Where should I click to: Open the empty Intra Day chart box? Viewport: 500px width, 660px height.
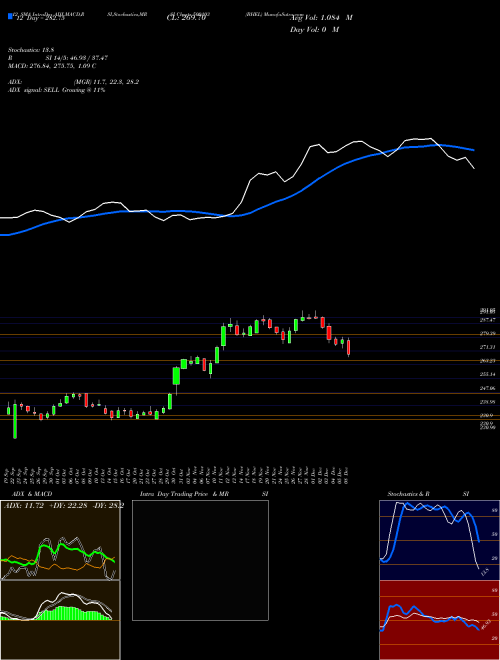[200, 560]
